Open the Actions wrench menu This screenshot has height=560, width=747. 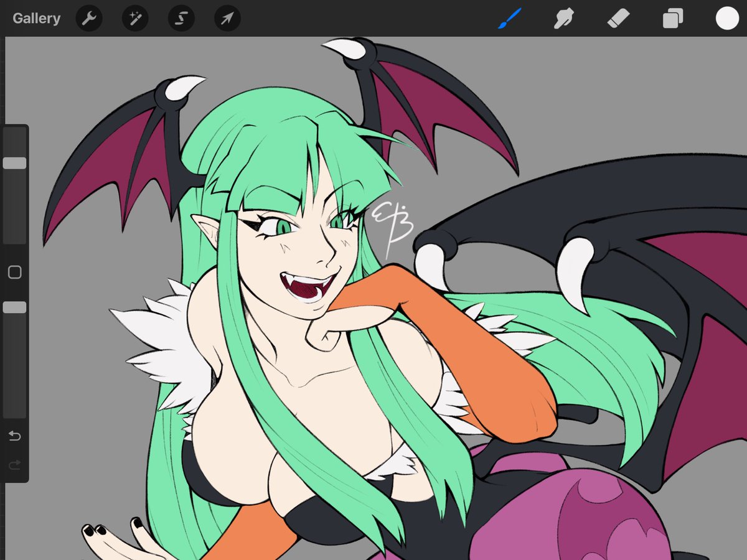click(x=89, y=19)
